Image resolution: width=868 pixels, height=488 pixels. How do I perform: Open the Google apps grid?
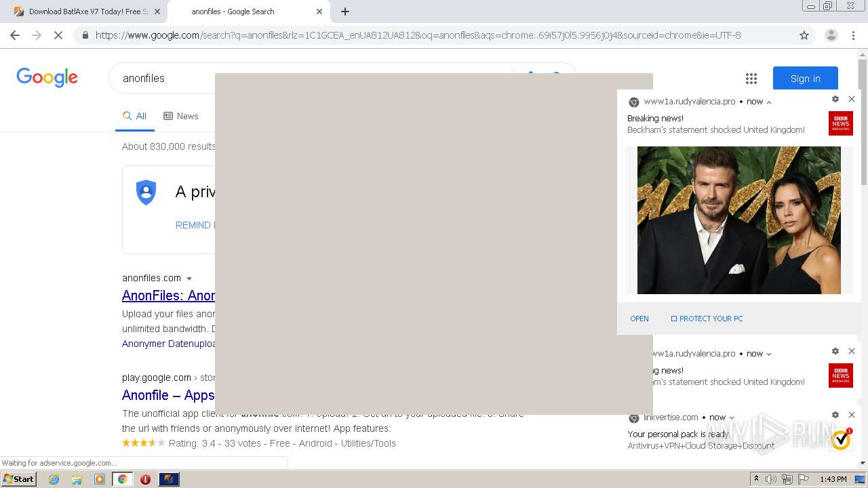751,79
